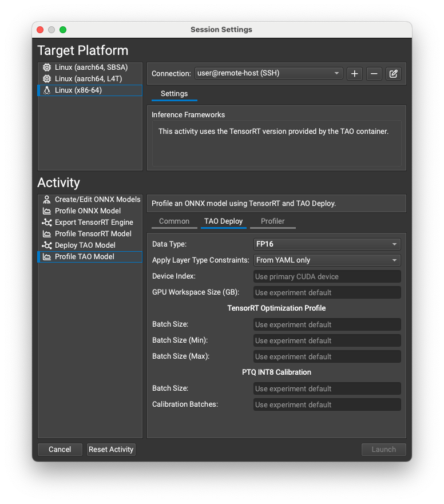Click the Reset Activity button
Screen dimensions: 444x504
111,450
